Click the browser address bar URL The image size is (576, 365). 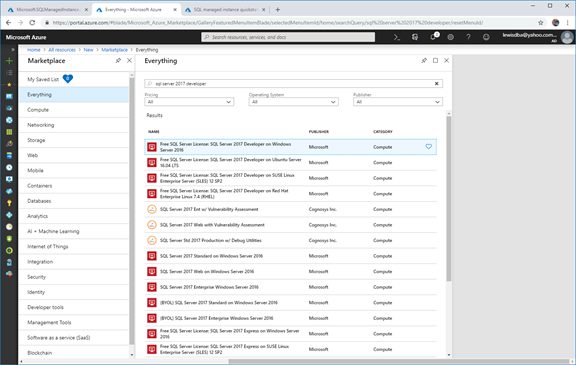click(x=268, y=23)
